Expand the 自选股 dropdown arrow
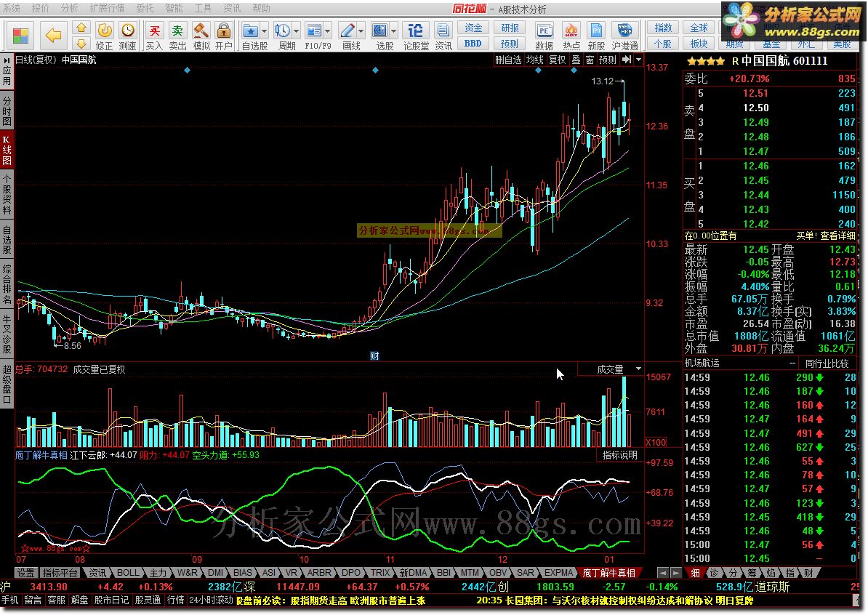 265,31
